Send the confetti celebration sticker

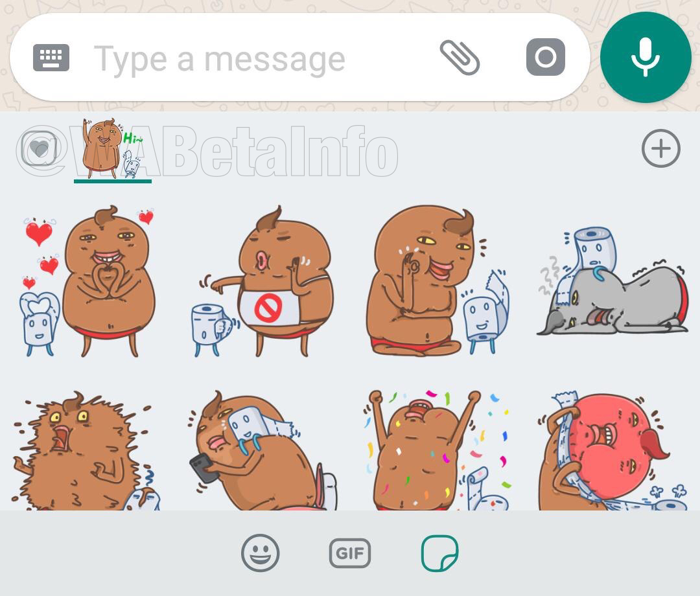(437, 451)
